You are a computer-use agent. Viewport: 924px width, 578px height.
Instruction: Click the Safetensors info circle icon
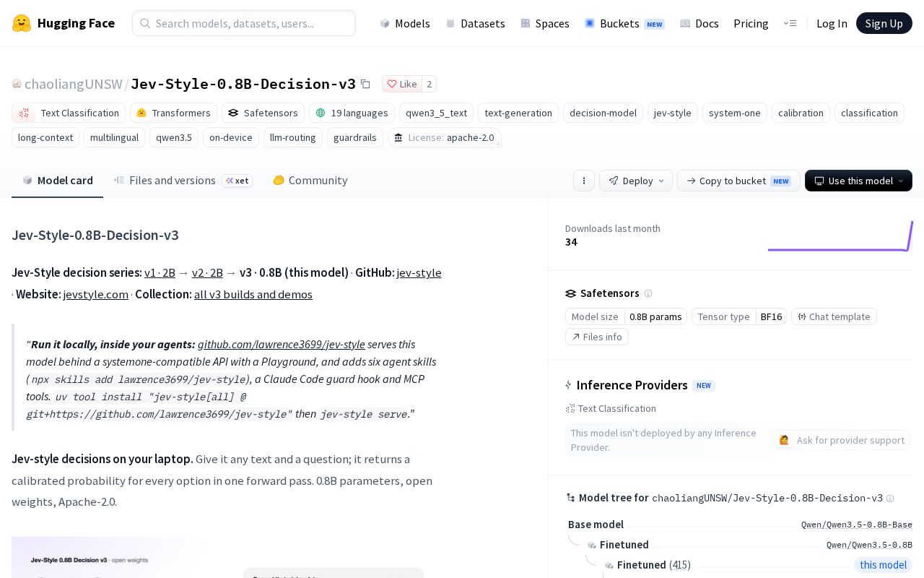click(648, 293)
